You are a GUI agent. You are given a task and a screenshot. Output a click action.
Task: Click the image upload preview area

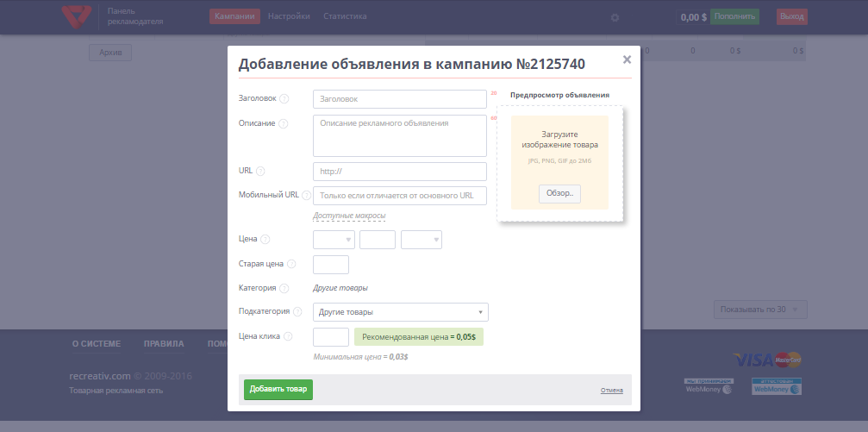click(x=559, y=162)
